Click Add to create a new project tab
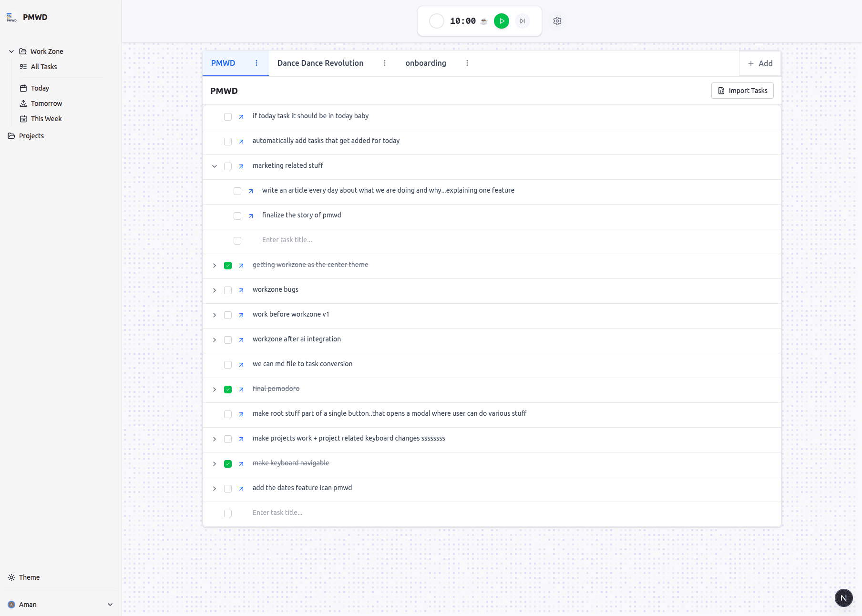The image size is (862, 616). (760, 63)
